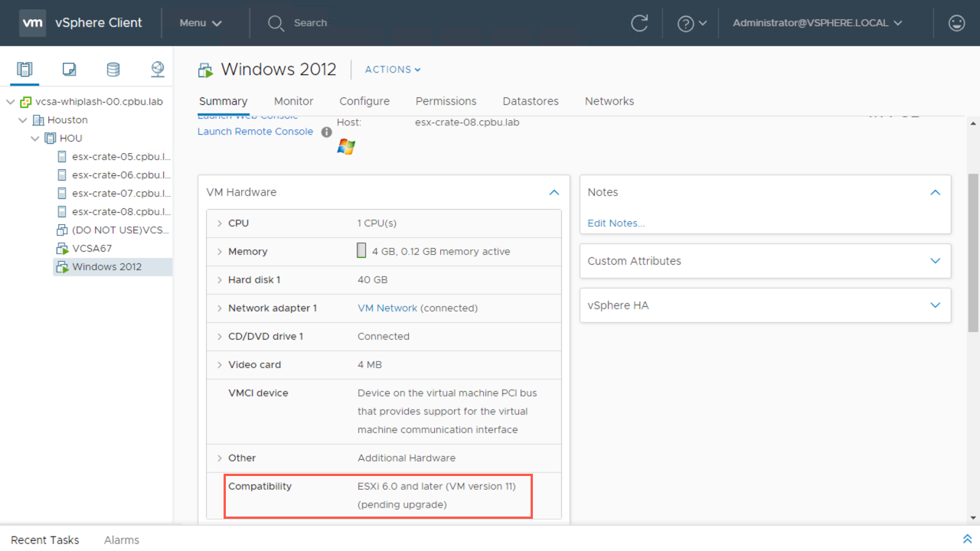Expand the CPU hardware row
The height and width of the screenshot is (551, 980).
pyautogui.click(x=220, y=223)
